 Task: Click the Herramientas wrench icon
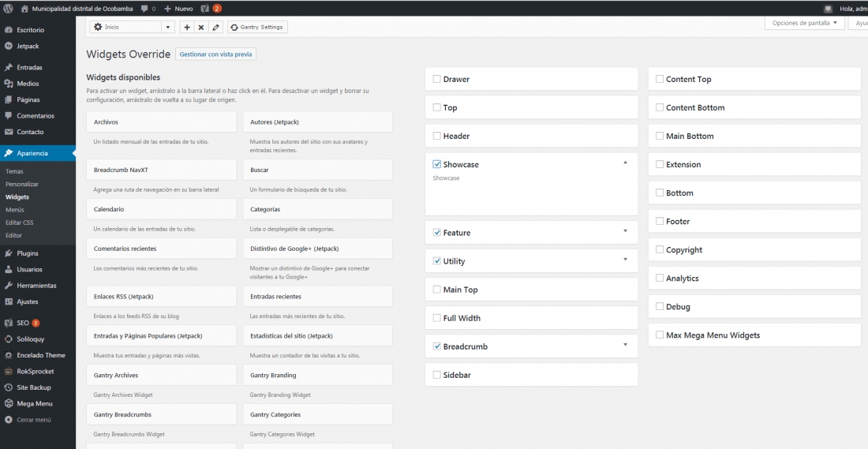9,286
